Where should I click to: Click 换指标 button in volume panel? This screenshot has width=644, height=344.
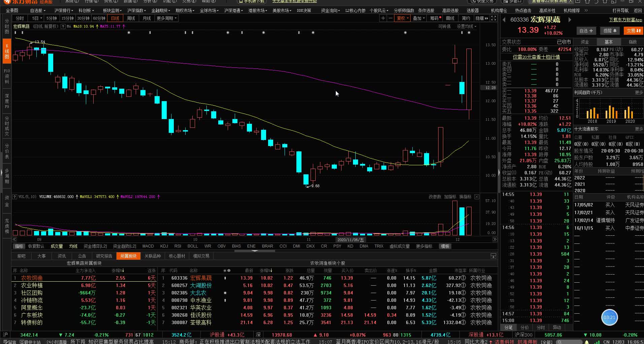click(x=465, y=197)
